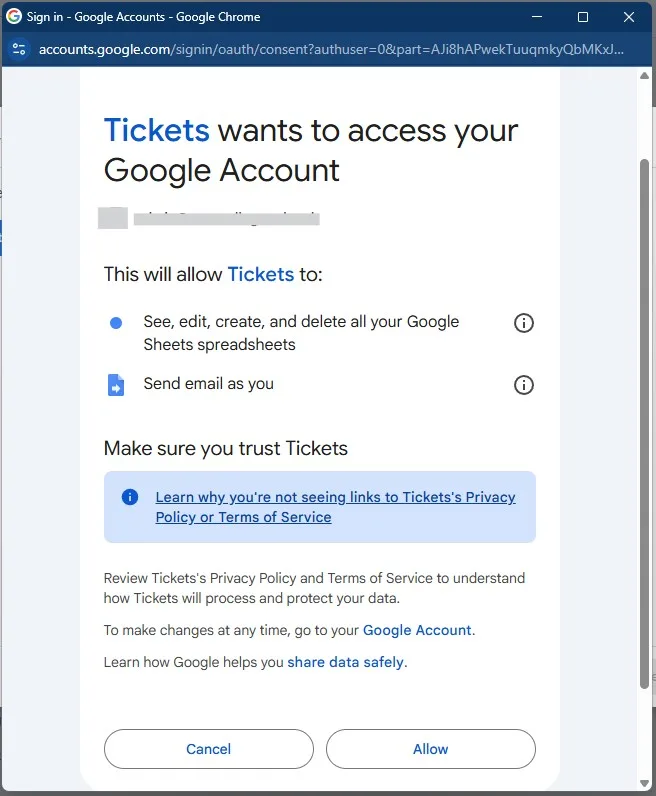Open site information icon in address bar
Viewport: 656px width, 796px height.
[19, 49]
